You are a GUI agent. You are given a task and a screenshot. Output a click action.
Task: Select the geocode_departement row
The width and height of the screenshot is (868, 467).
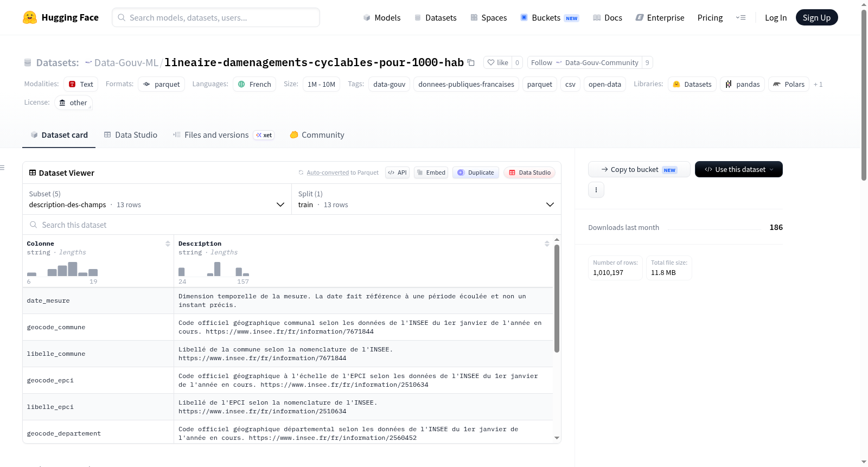[x=288, y=432]
